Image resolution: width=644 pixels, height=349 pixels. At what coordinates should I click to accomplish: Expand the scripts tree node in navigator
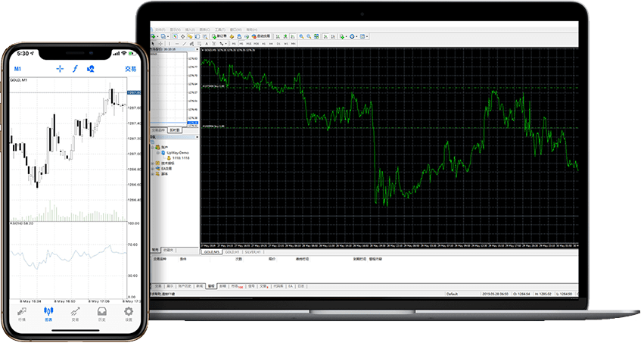pos(163,173)
